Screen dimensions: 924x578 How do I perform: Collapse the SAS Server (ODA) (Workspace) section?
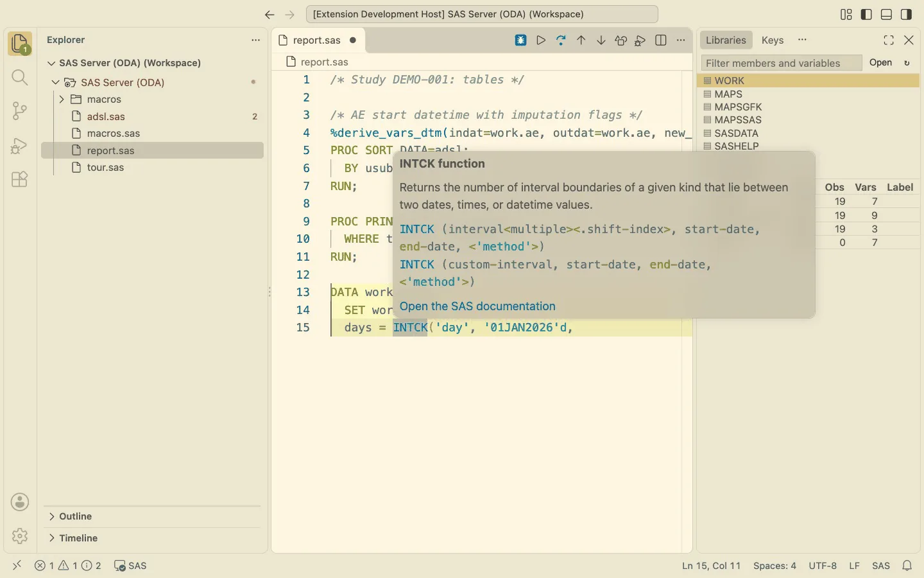51,63
